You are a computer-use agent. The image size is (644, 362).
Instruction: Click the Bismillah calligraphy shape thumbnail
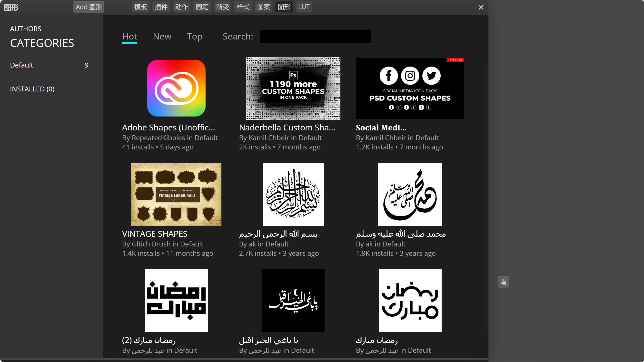(293, 194)
